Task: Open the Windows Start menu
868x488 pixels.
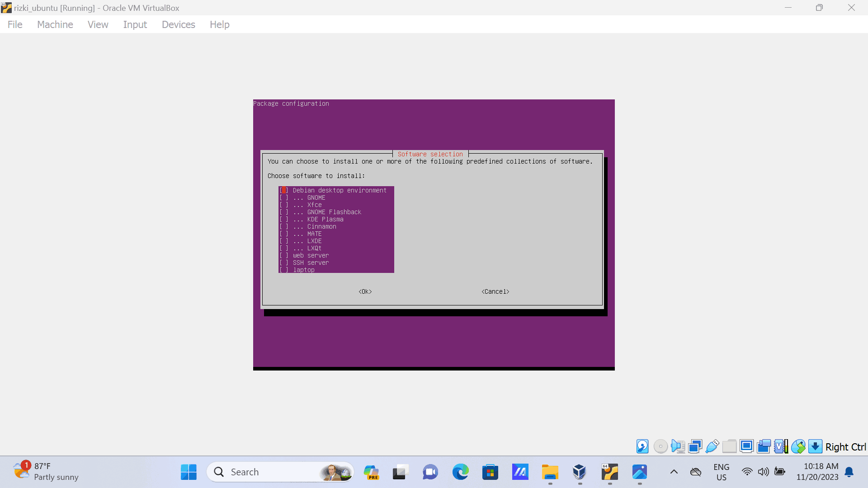Action: pyautogui.click(x=189, y=472)
